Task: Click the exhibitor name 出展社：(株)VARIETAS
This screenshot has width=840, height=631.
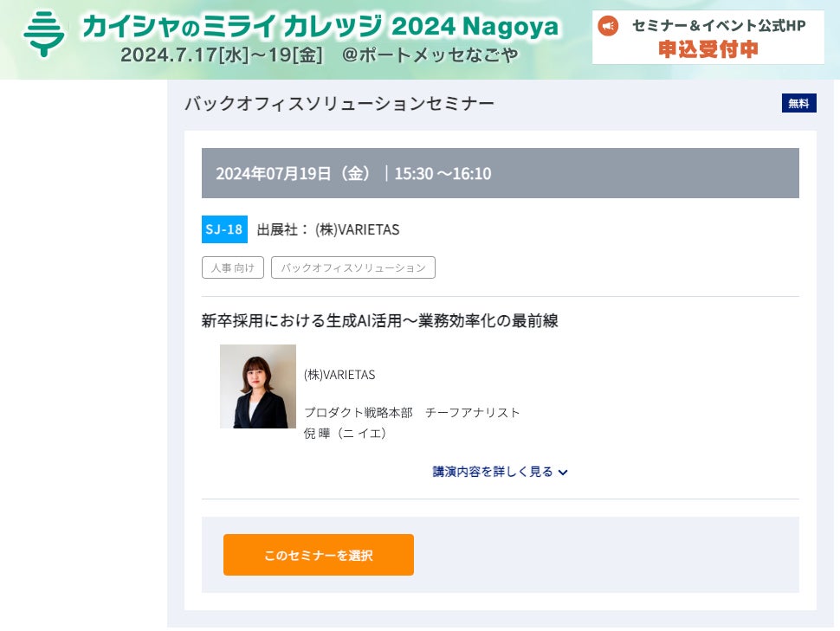Action: click(x=328, y=229)
